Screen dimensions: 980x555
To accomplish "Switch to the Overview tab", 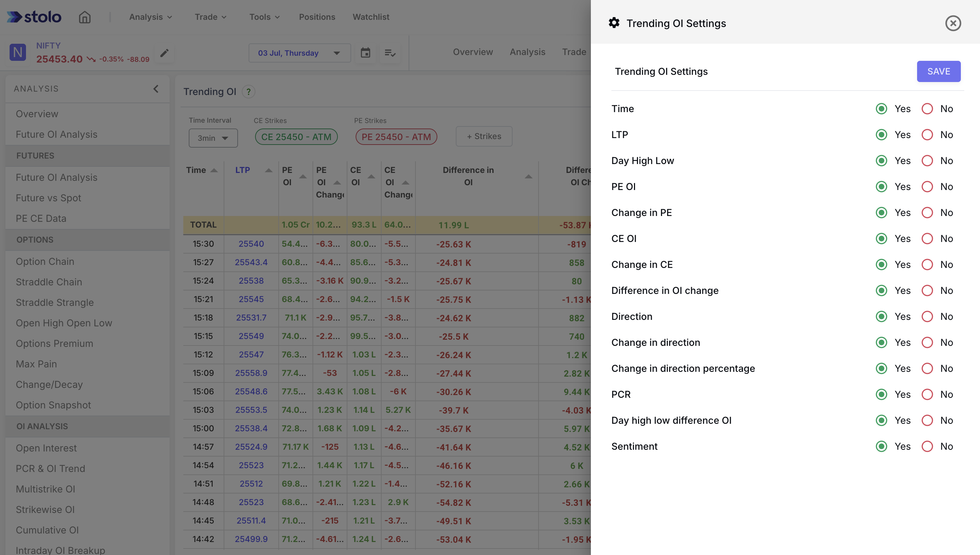I will tap(473, 52).
